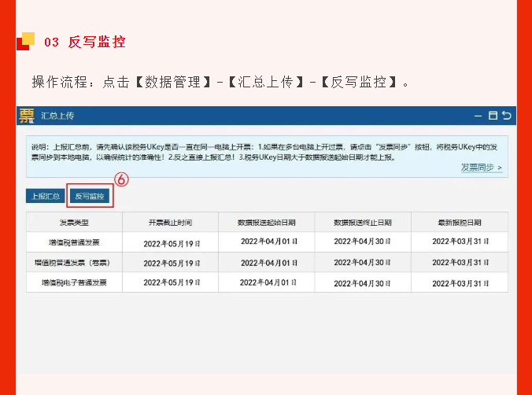Click 2022年05月19日 in 增值税普通发票 row
Screen dimensions: 532x395
[x=172, y=244]
